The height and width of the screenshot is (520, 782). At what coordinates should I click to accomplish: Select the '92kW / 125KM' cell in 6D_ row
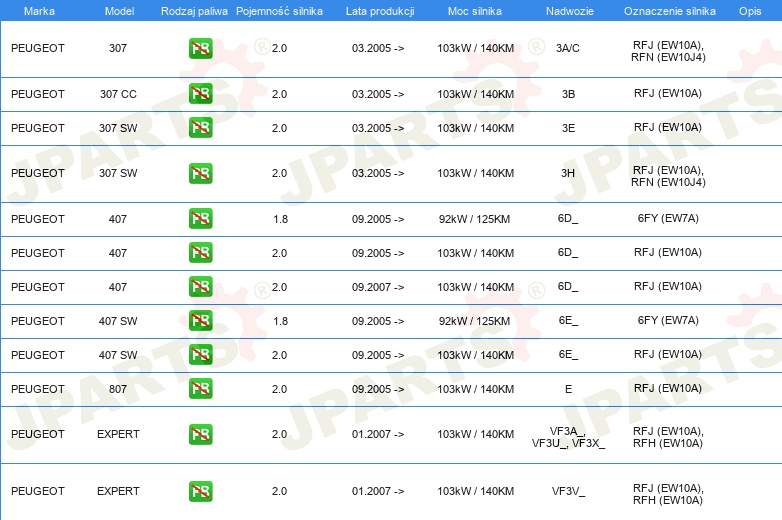[x=474, y=219]
